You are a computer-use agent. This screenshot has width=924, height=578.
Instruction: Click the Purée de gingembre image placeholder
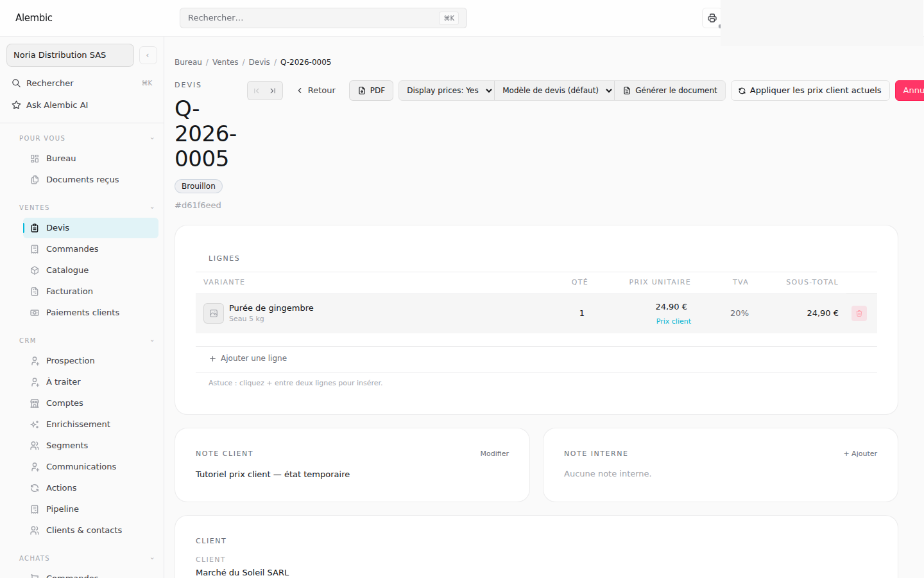point(214,313)
